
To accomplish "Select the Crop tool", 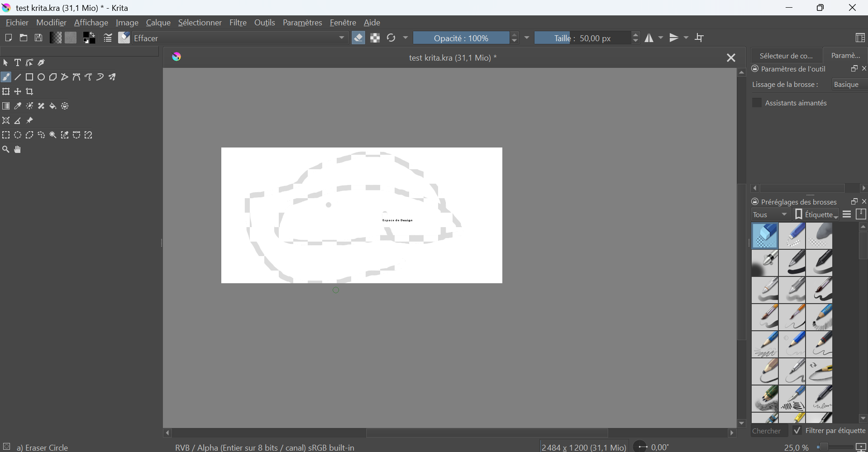I will (29, 92).
